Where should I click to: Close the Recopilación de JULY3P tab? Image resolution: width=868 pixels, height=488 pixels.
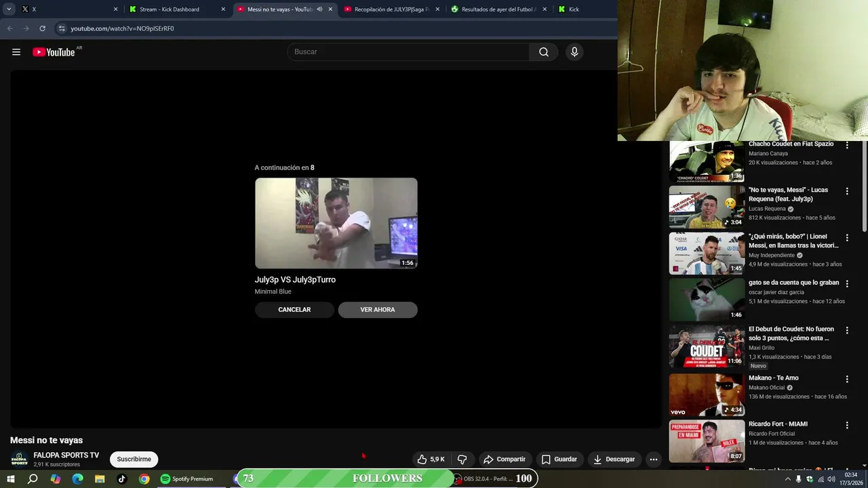click(437, 9)
